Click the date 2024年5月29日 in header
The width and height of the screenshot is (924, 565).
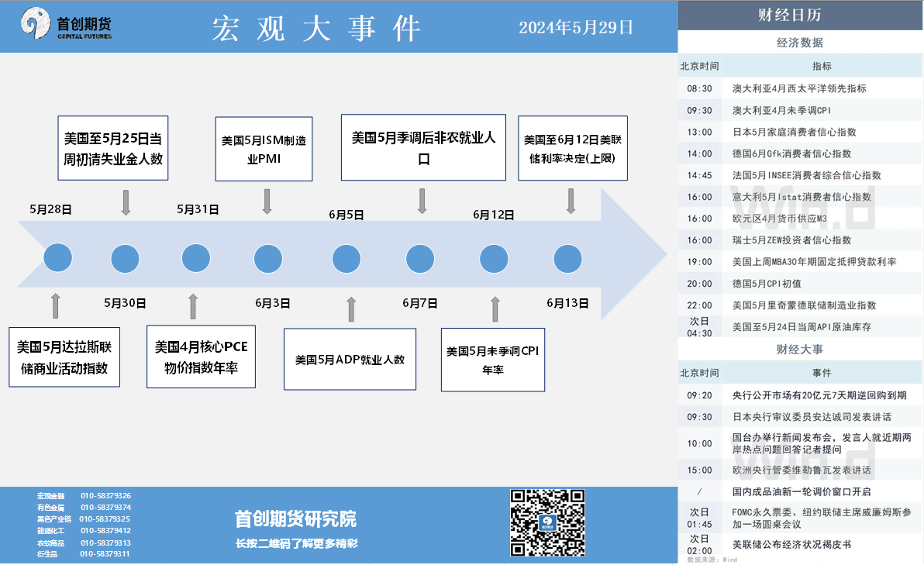point(576,27)
